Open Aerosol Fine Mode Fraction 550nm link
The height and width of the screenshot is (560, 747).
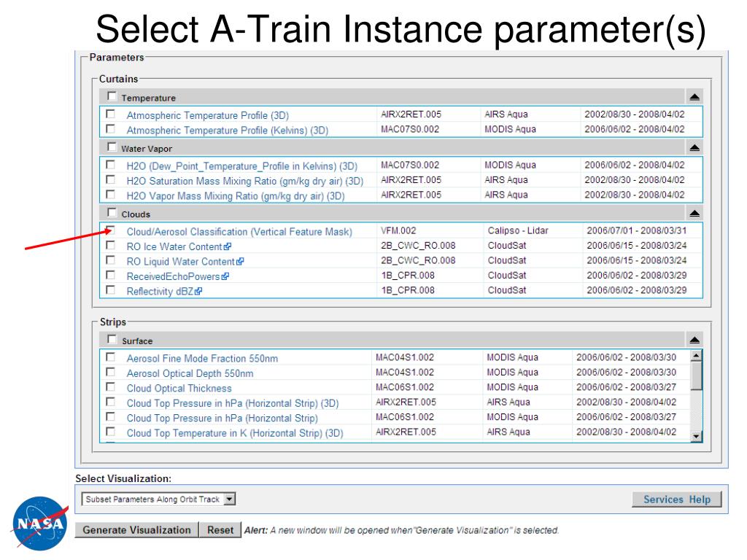tap(202, 358)
